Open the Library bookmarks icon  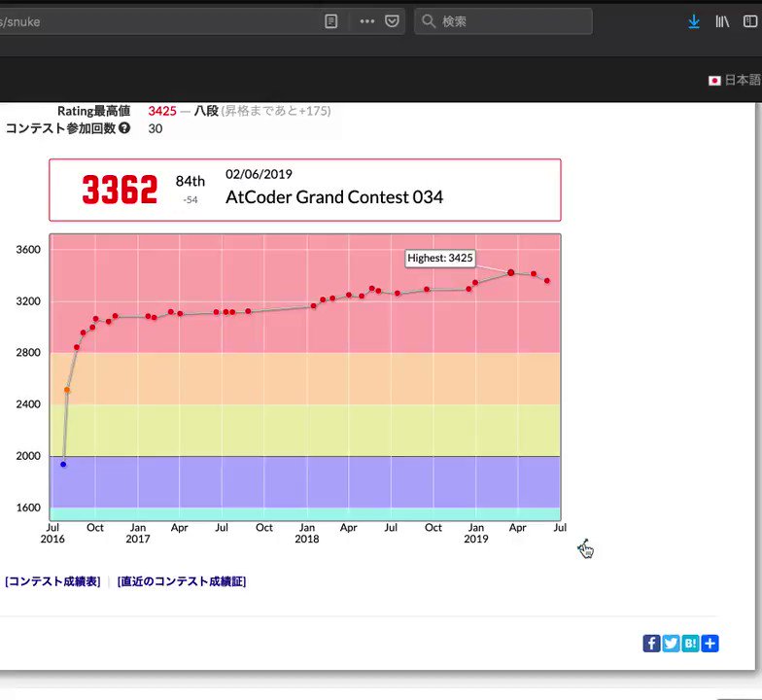tap(722, 21)
